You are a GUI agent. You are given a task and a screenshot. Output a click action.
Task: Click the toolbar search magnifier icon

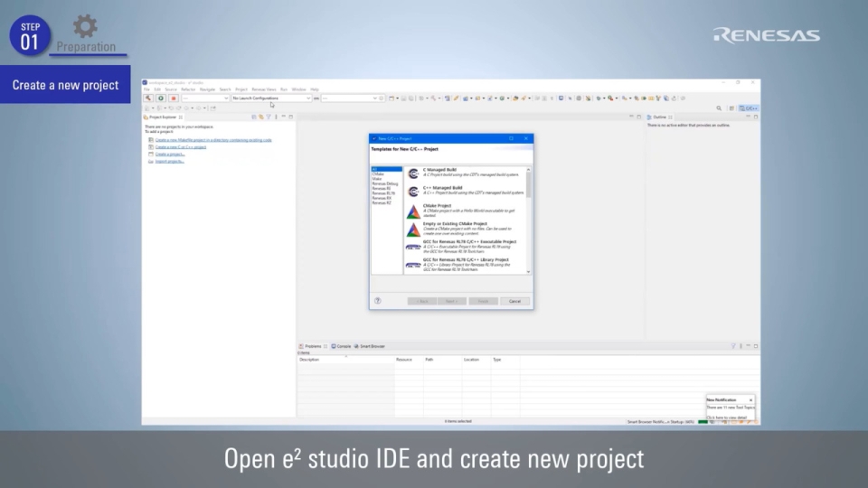(x=719, y=108)
